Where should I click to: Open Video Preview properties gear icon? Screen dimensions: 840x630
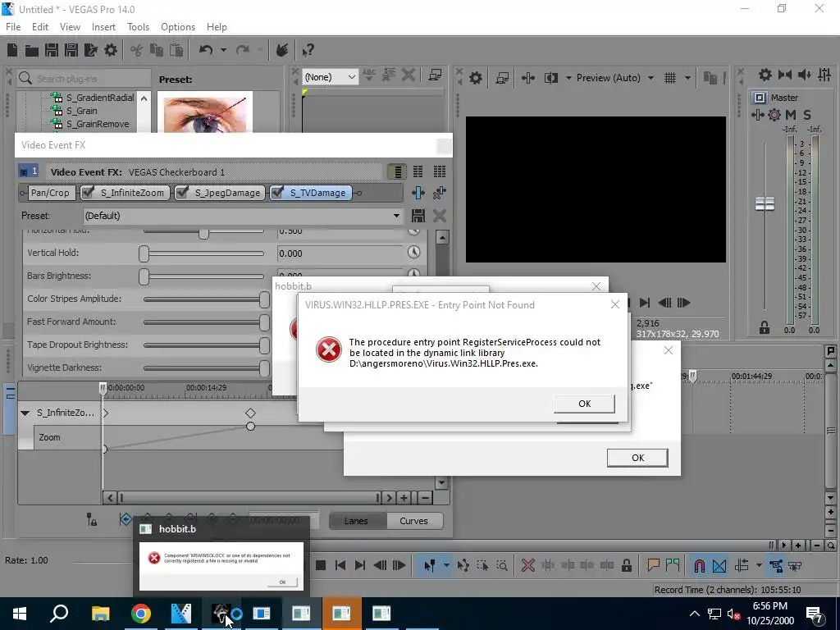click(x=475, y=78)
